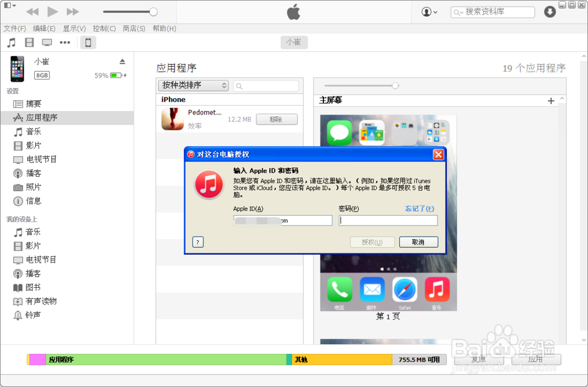Click the 密码 password field
588x387 pixels.
(388, 220)
